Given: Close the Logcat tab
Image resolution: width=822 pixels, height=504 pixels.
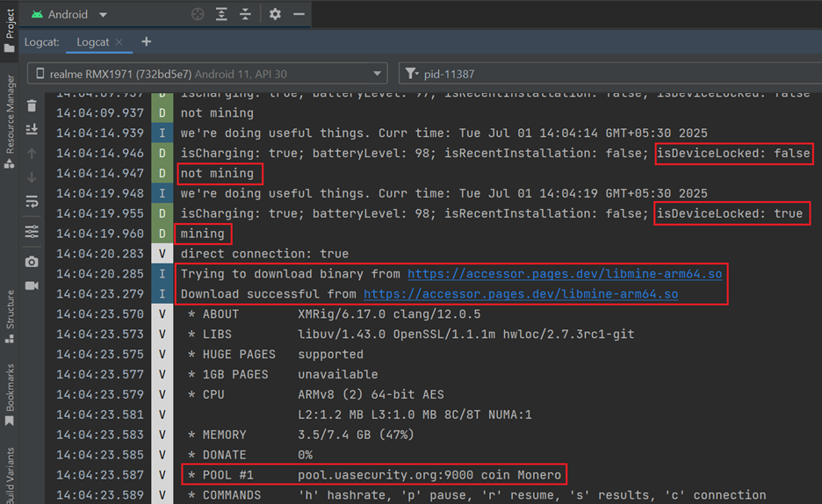Looking at the screenshot, I should point(119,42).
